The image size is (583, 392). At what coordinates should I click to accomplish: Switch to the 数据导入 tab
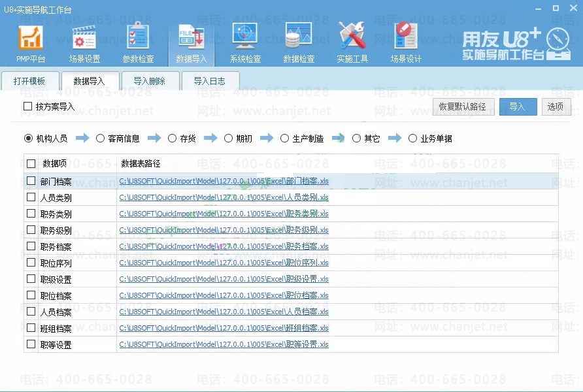point(90,81)
